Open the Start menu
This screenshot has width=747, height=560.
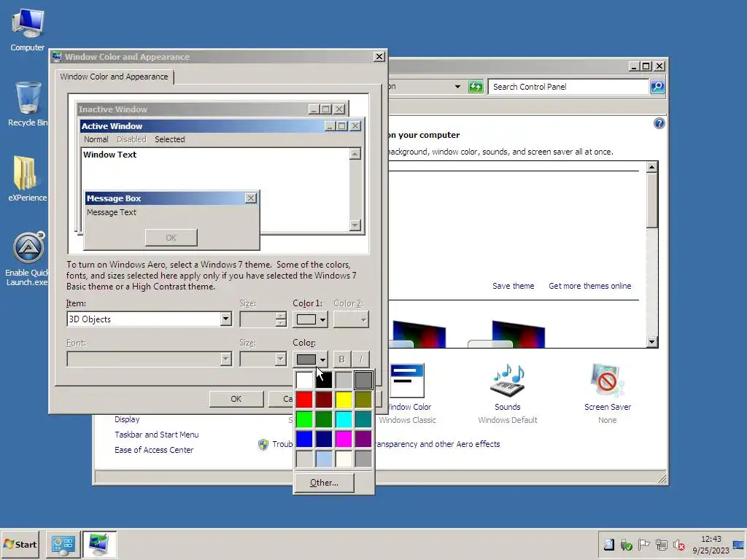pos(20,544)
